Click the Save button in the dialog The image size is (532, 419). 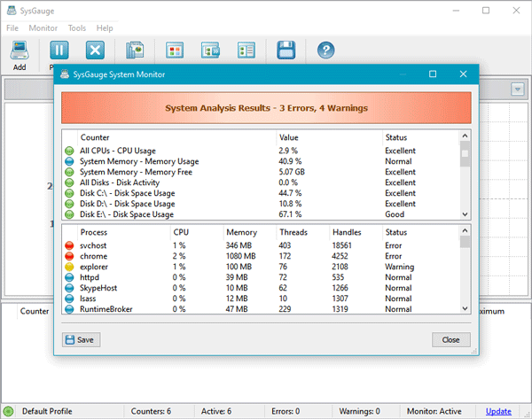(81, 340)
